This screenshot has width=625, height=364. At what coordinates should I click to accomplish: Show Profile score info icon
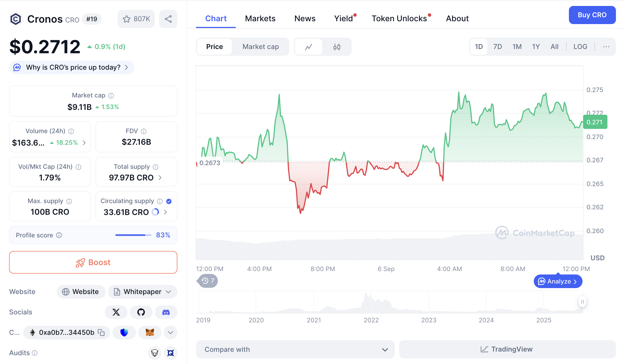tap(59, 235)
